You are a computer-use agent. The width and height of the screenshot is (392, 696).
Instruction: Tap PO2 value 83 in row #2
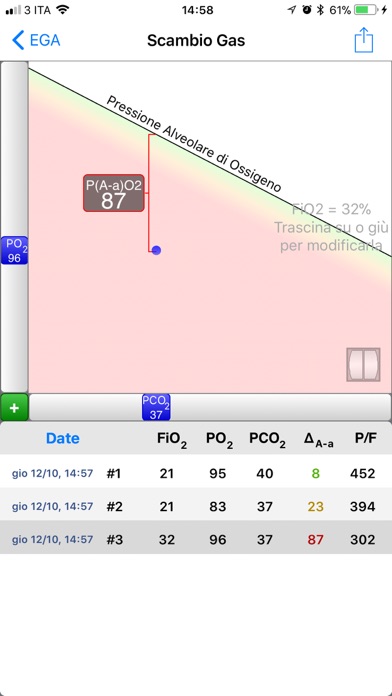[x=218, y=506]
